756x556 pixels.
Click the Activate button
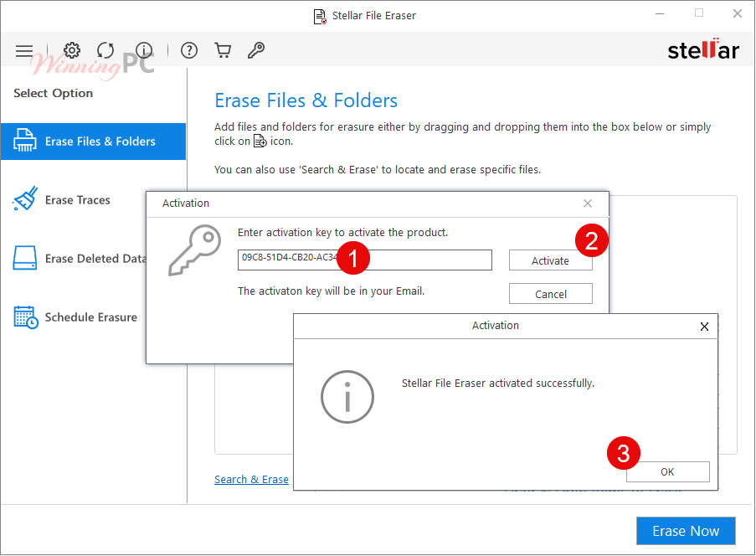point(551,261)
